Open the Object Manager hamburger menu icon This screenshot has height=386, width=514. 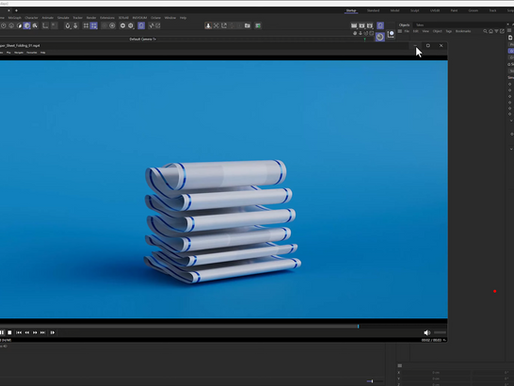[400, 31]
